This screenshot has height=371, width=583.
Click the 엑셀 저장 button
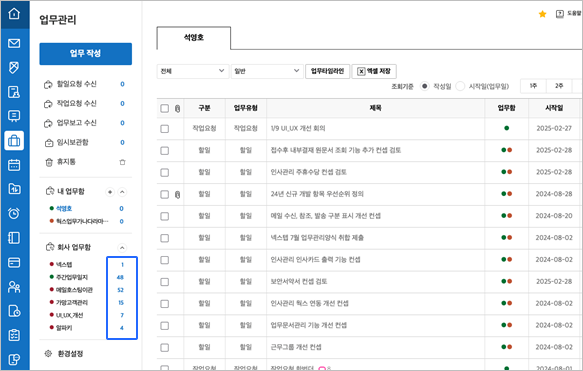374,71
